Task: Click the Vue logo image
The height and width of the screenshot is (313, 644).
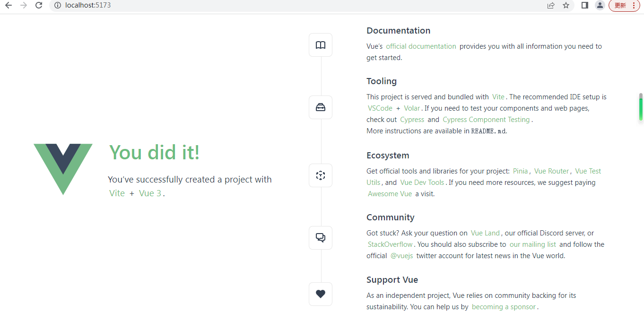Action: click(63, 169)
